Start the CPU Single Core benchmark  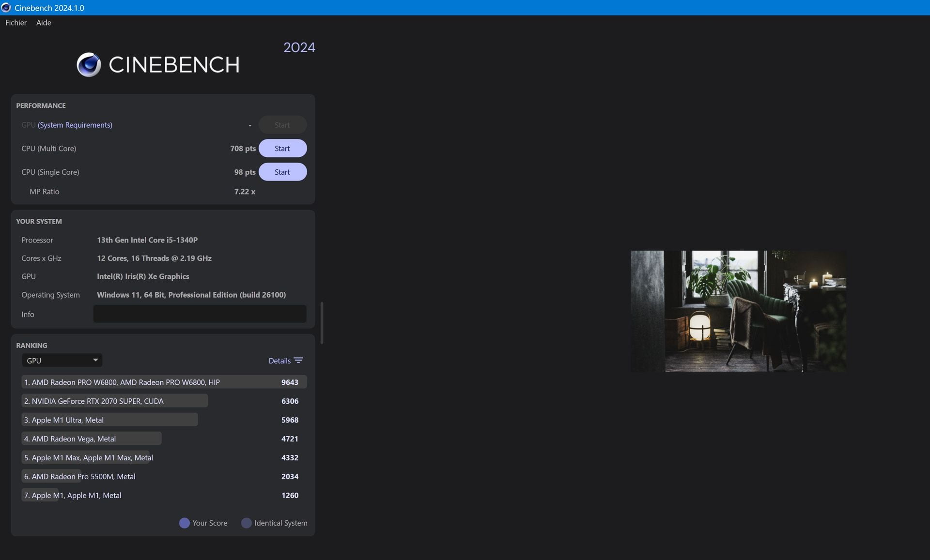point(282,172)
